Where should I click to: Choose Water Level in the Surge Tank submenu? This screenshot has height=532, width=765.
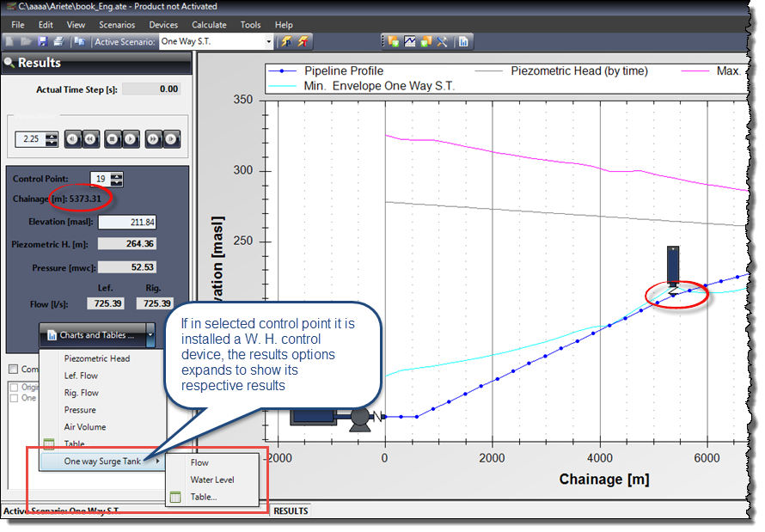[x=212, y=480]
